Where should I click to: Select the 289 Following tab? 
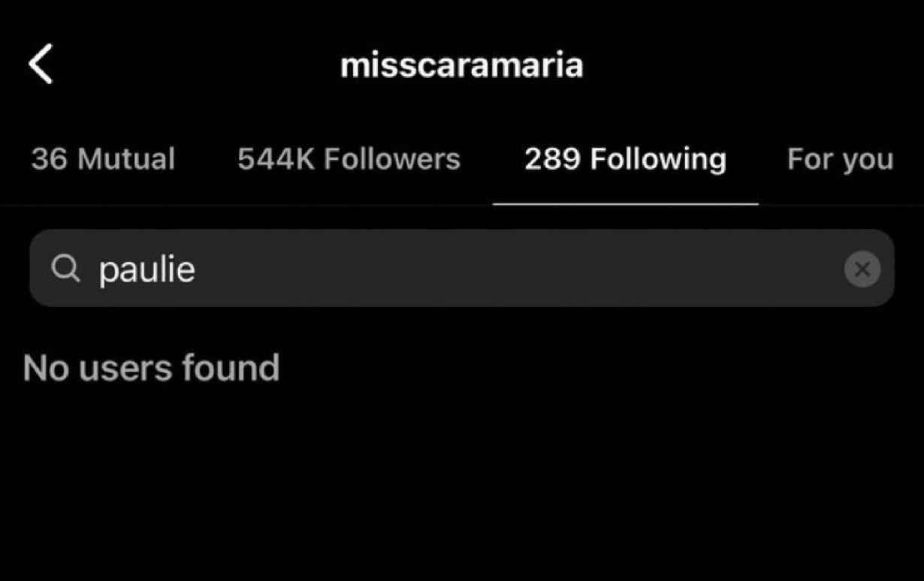(625, 159)
